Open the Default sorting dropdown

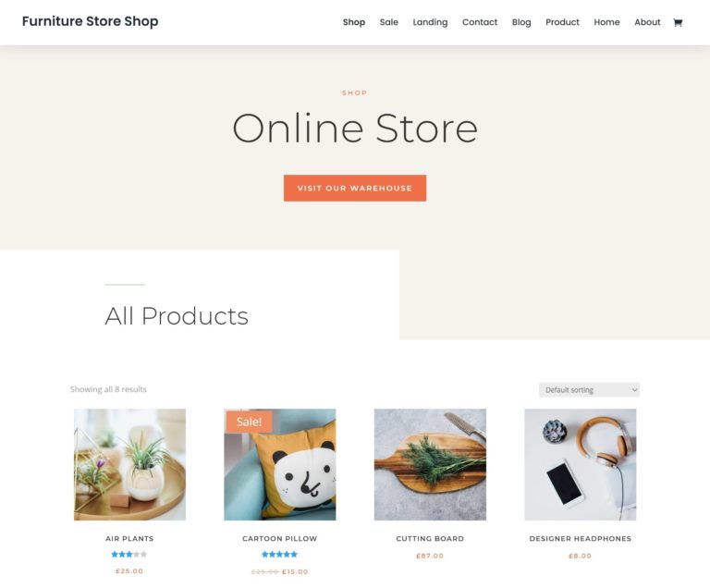pyautogui.click(x=589, y=389)
